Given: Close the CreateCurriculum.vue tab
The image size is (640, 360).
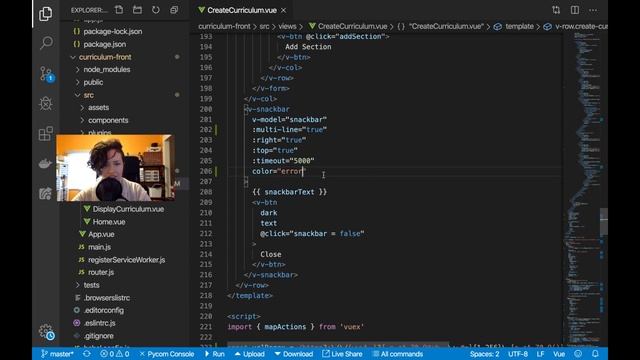Looking at the screenshot, I should click(x=283, y=10).
